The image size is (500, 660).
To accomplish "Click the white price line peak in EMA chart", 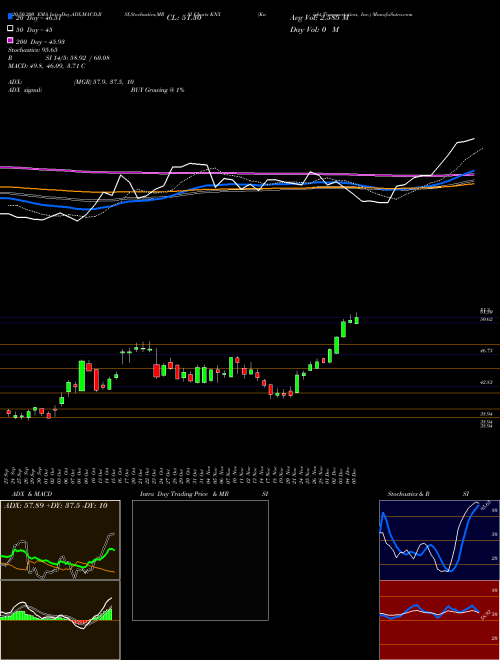I will pos(473,138).
